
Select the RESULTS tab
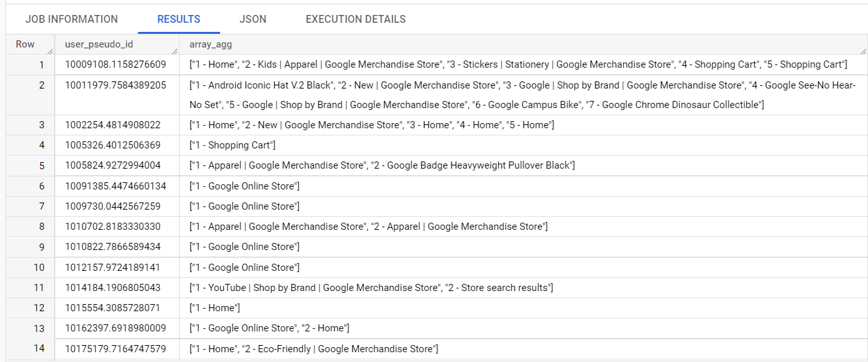(179, 19)
